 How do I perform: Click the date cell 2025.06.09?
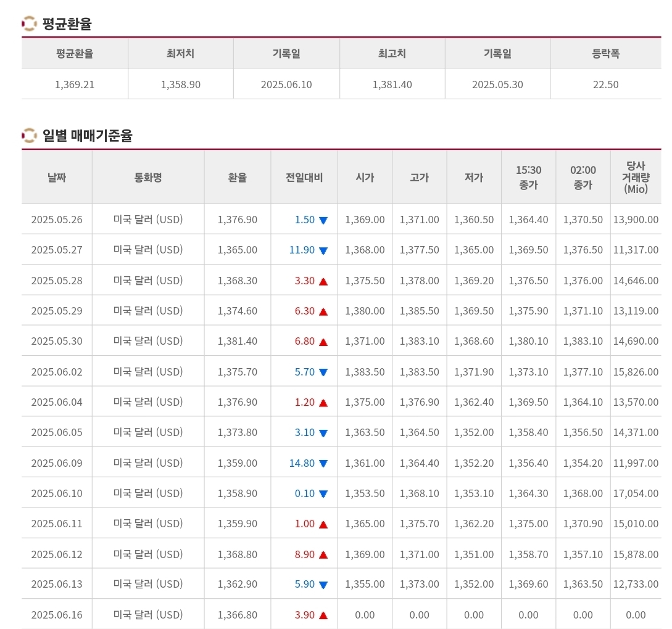(57, 463)
